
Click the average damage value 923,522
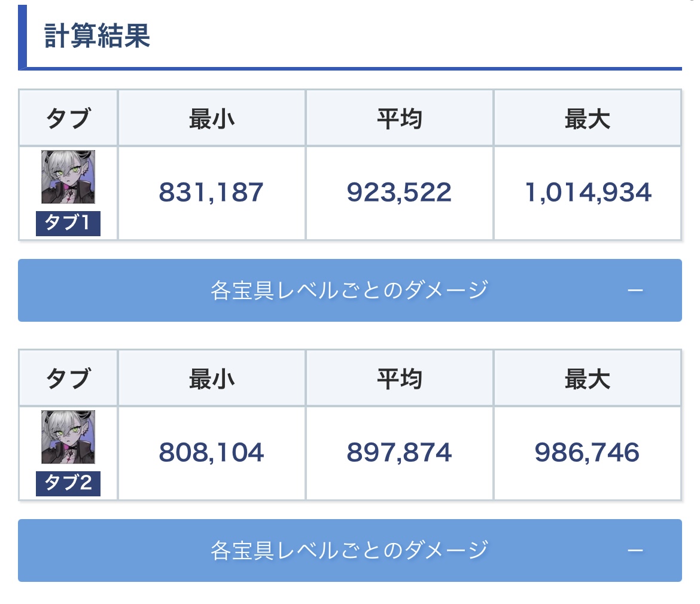pyautogui.click(x=399, y=193)
